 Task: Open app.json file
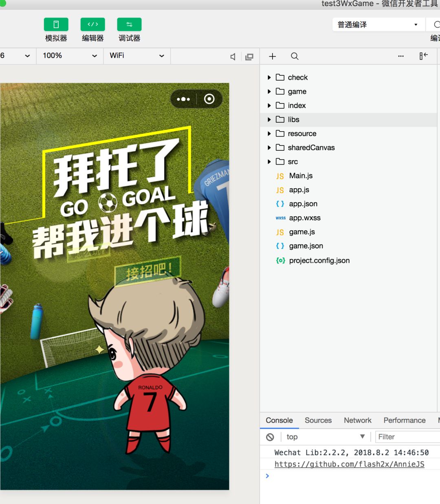click(348, 204)
